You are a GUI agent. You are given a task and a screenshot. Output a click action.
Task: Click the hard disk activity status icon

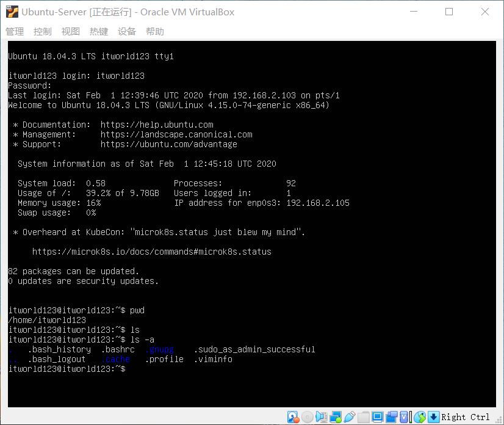click(x=292, y=416)
